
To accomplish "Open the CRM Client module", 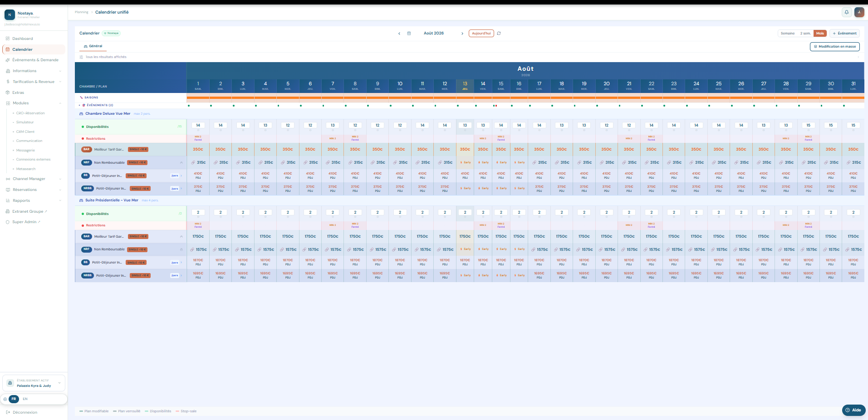I will click(x=25, y=132).
